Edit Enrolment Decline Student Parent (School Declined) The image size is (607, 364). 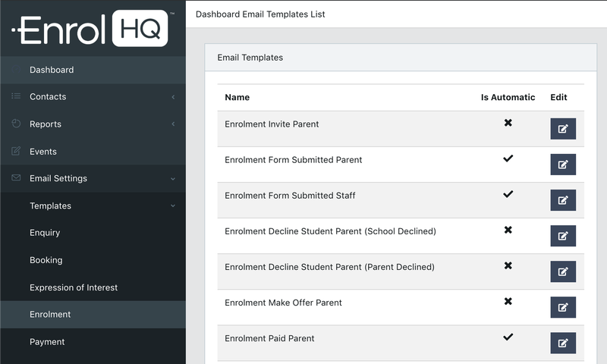pyautogui.click(x=562, y=236)
